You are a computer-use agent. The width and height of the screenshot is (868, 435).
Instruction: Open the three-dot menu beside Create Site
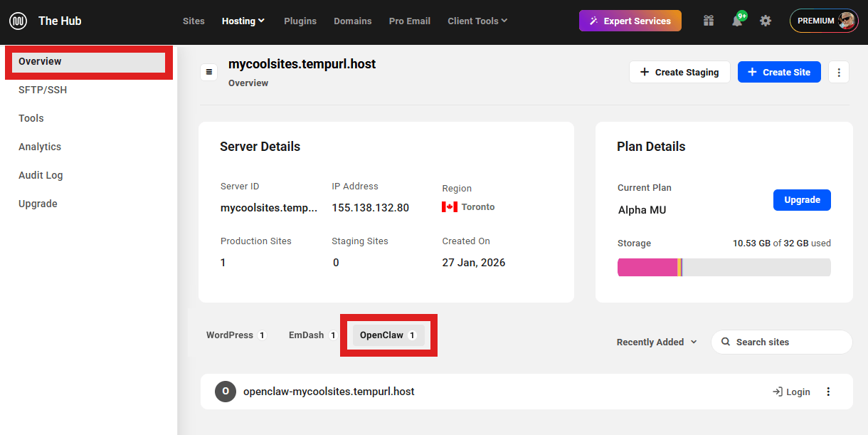pos(839,72)
